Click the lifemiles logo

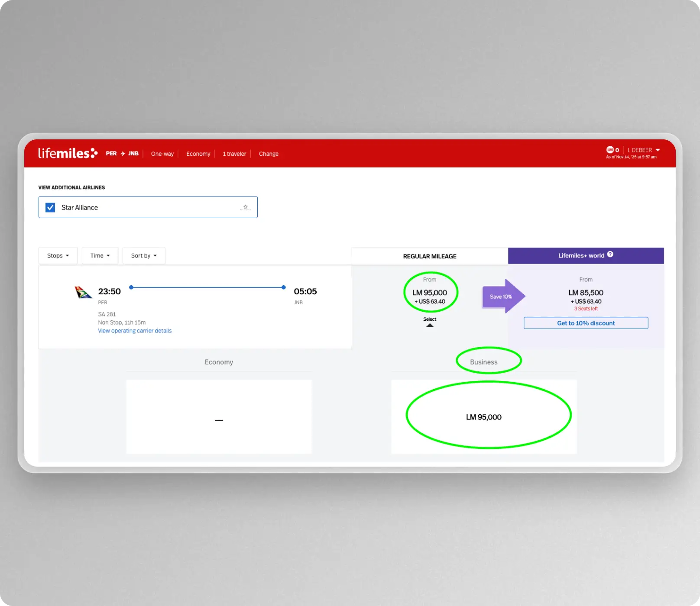(x=68, y=153)
